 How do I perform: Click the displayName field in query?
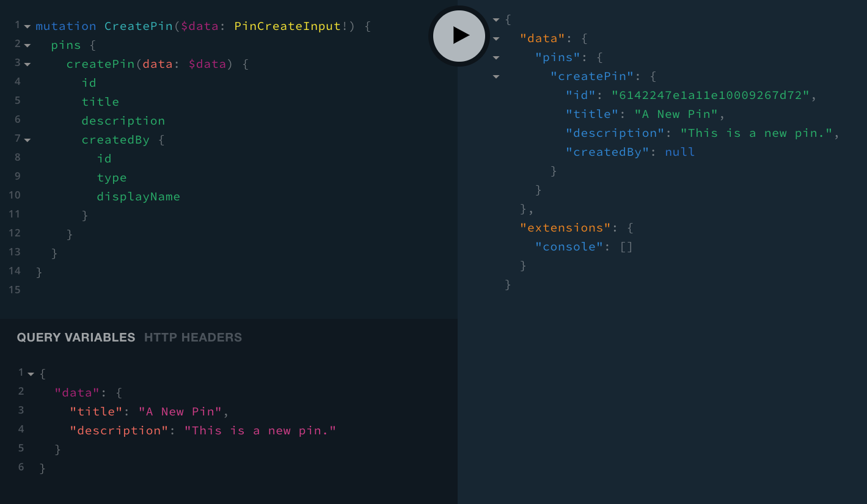point(139,197)
